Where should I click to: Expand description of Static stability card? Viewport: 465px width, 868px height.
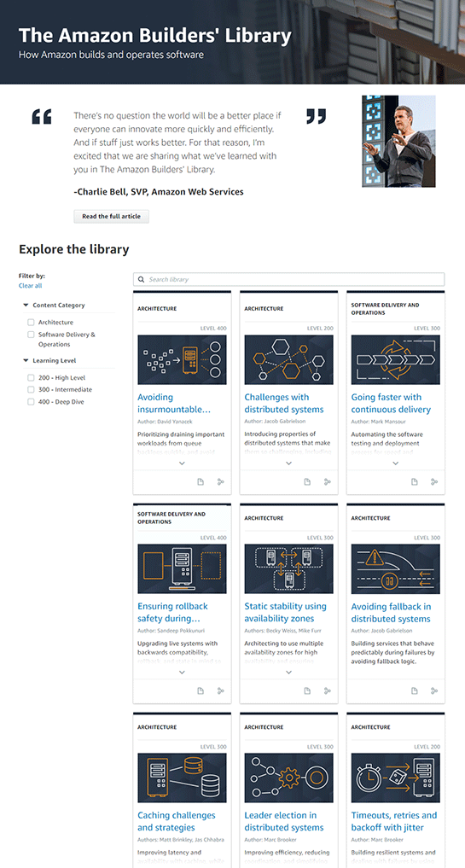288,672
